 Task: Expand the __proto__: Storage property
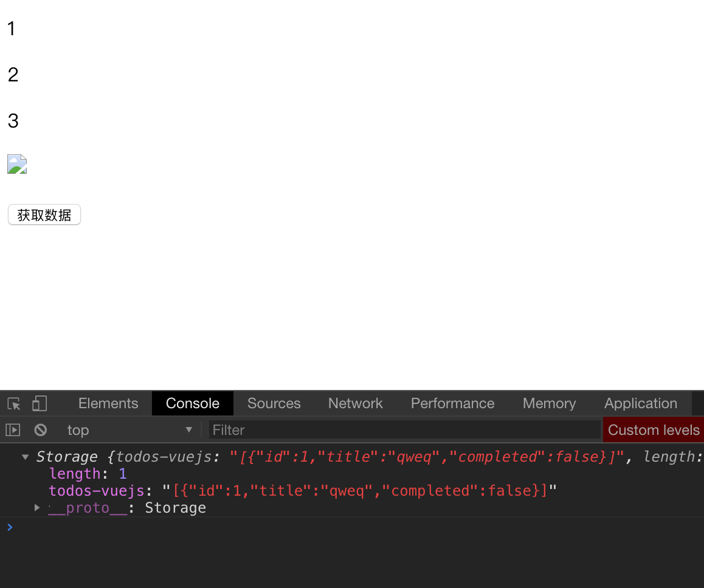pyautogui.click(x=37, y=508)
